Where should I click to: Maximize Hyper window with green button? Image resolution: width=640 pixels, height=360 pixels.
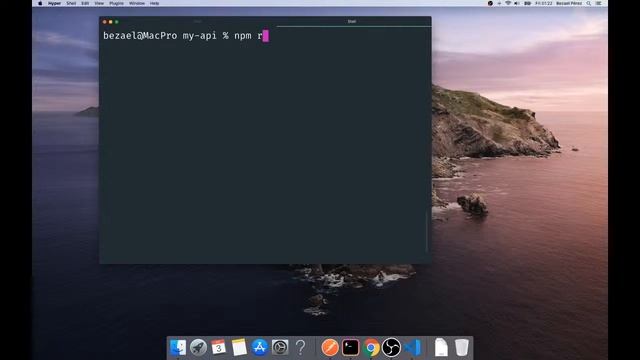pyautogui.click(x=117, y=22)
